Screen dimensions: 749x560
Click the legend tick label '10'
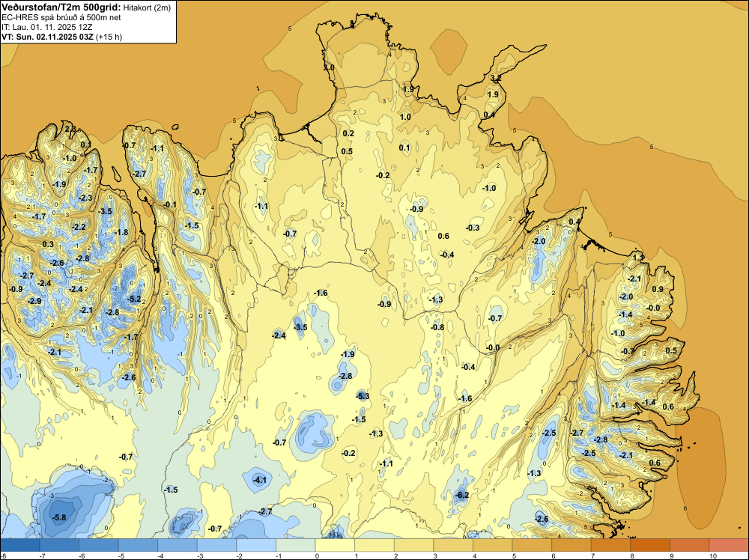click(x=713, y=556)
